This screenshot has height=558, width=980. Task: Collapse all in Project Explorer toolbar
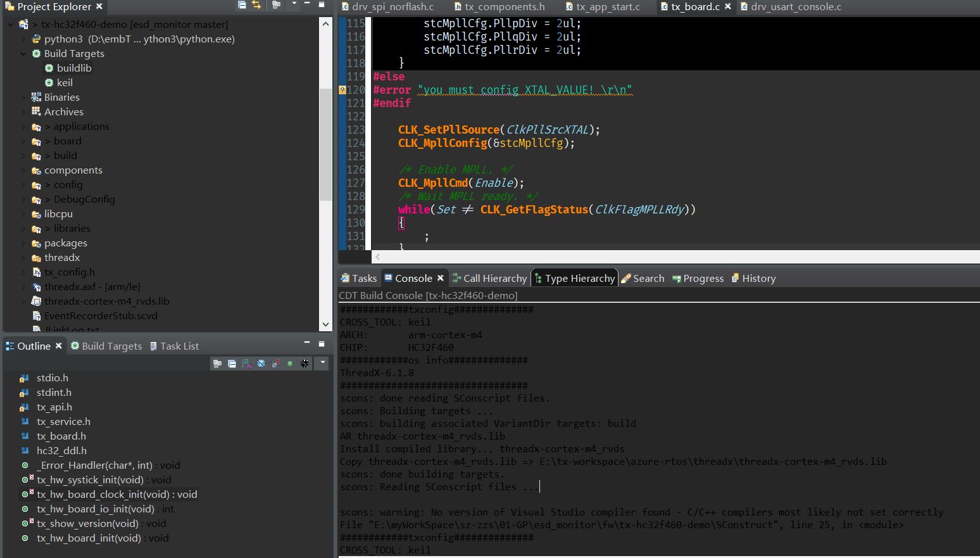(x=242, y=4)
